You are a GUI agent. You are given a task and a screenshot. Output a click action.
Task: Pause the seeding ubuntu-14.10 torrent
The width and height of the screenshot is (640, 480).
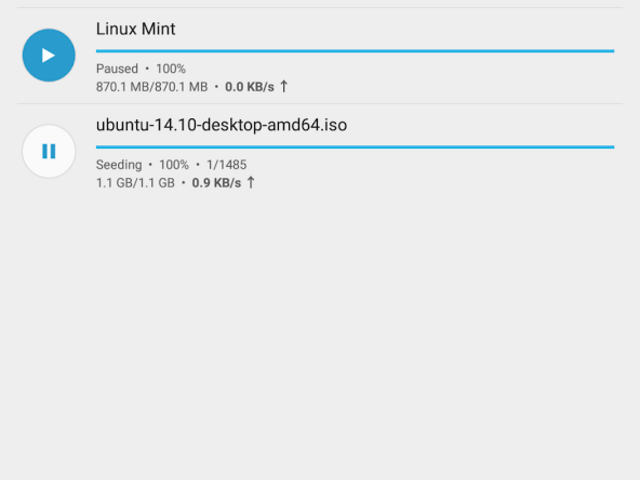point(48,151)
